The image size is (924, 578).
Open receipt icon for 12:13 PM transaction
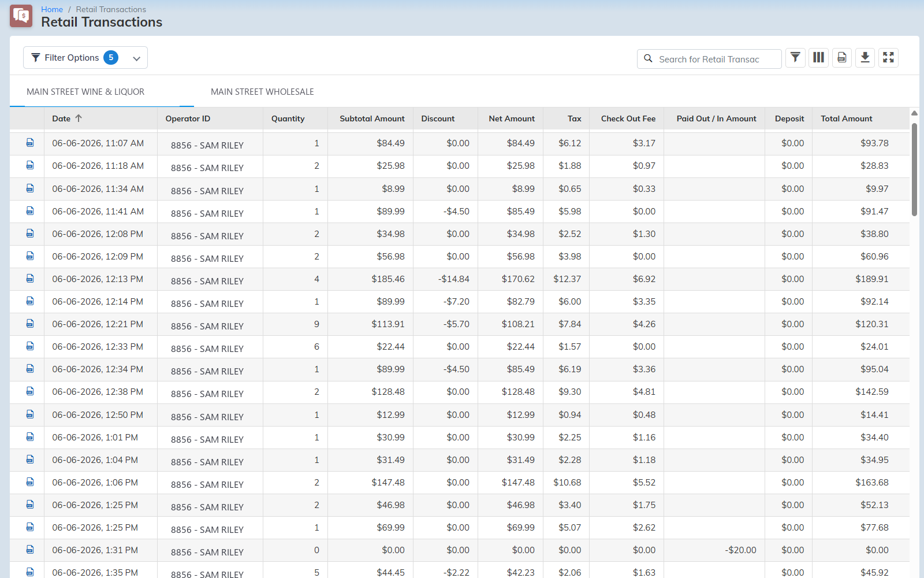30,279
